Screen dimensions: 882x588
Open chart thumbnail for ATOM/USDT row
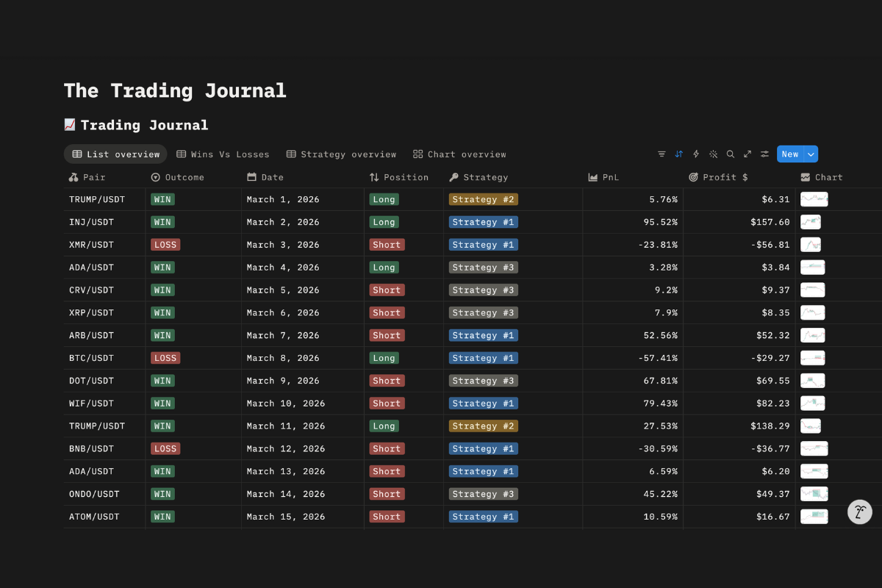pyautogui.click(x=814, y=517)
